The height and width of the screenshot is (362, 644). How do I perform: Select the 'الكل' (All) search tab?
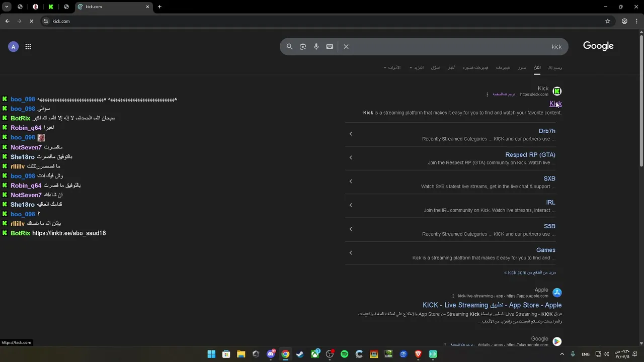tap(537, 67)
